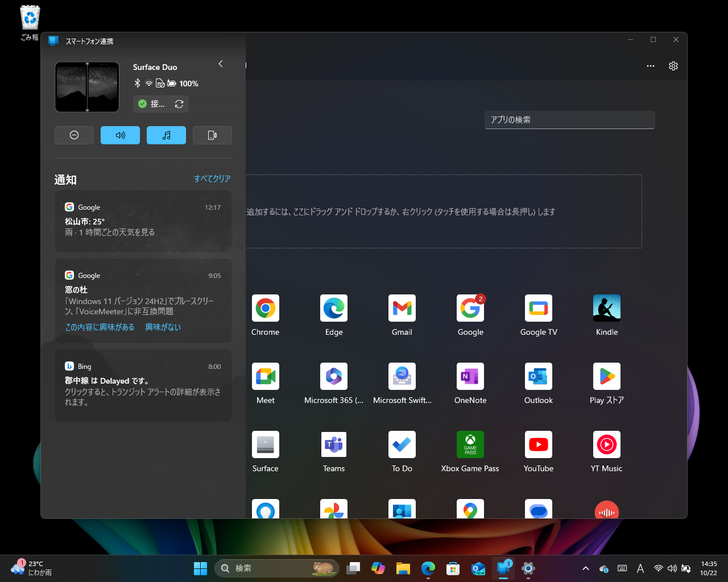Open the Bing 郡中線 Delayed notification
Viewport: 728px width, 582px height.
click(x=143, y=385)
